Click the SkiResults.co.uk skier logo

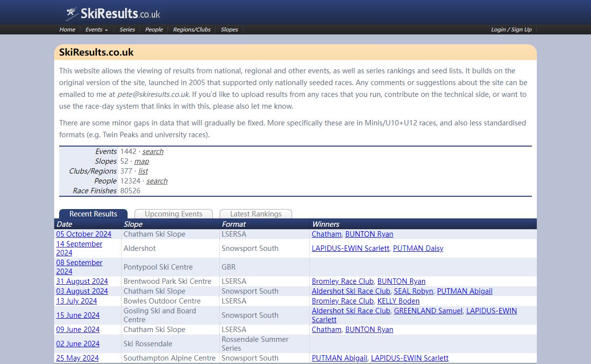[113, 13]
